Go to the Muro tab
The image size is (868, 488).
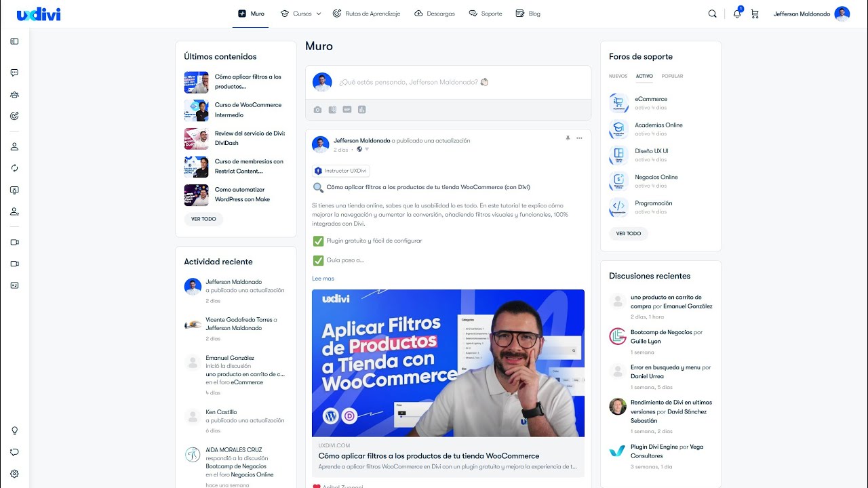(x=251, y=14)
